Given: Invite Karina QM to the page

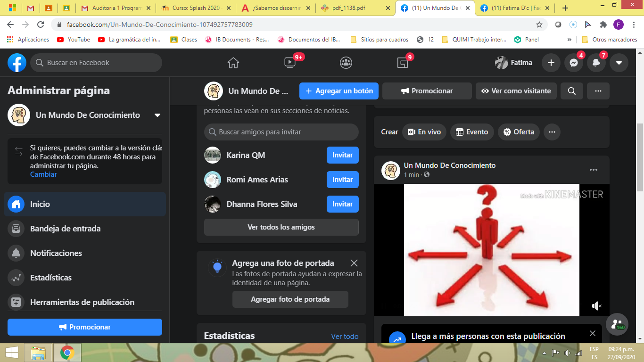Looking at the screenshot, I should tap(342, 155).
